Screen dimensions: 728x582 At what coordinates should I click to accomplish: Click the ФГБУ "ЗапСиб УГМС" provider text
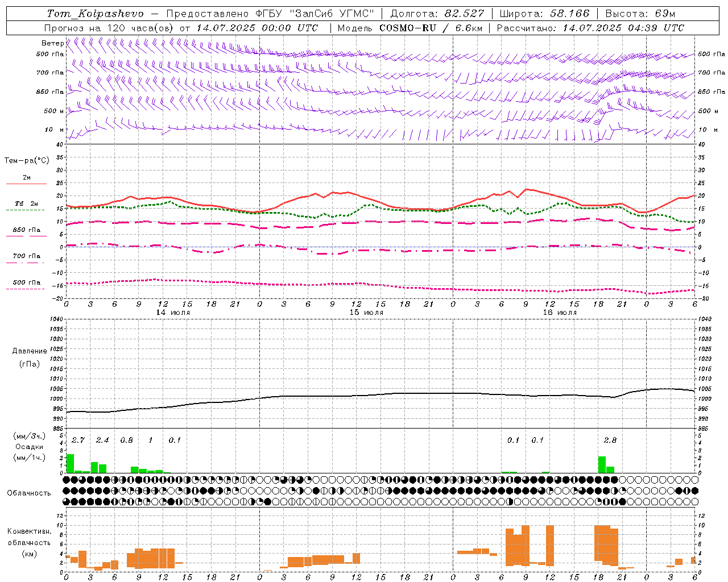pyautogui.click(x=316, y=14)
